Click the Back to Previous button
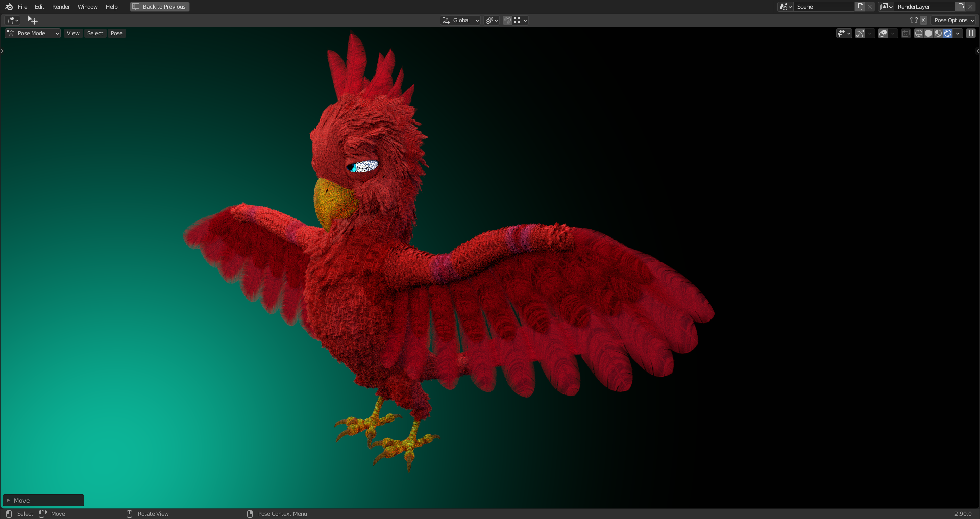The width and height of the screenshot is (980, 519). click(x=159, y=6)
